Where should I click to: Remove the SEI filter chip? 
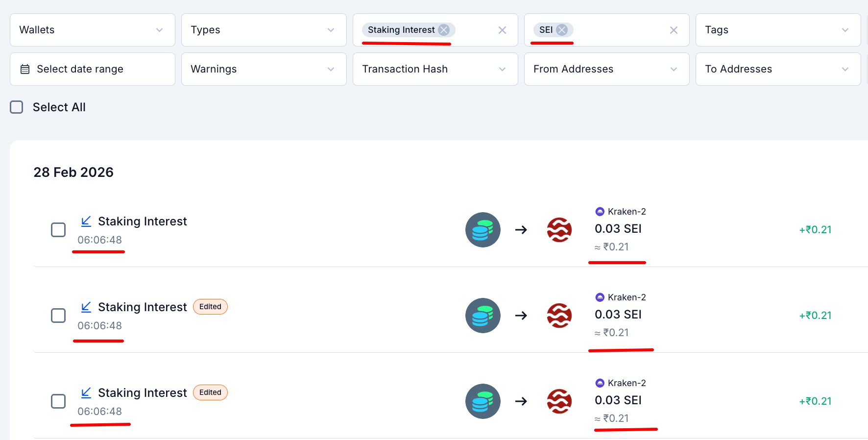tap(562, 30)
